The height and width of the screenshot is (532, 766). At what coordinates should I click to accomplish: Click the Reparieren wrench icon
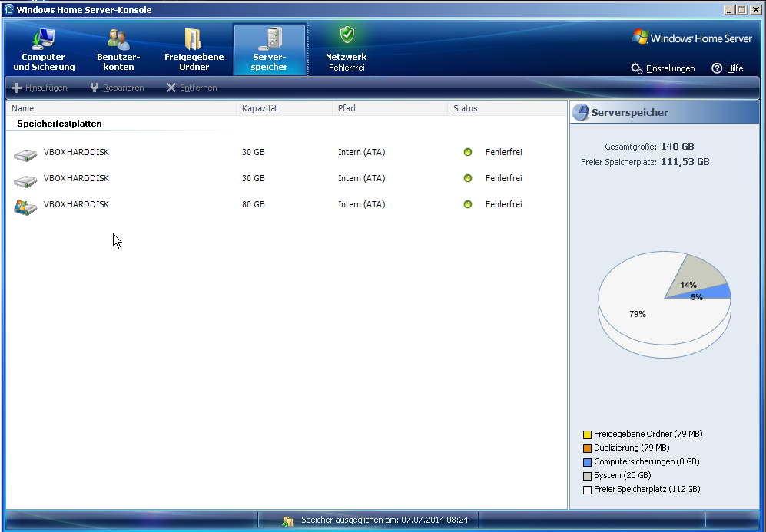95,88
